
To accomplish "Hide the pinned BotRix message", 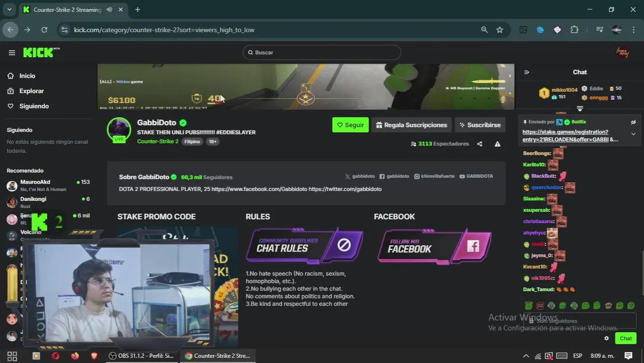I will (633, 122).
